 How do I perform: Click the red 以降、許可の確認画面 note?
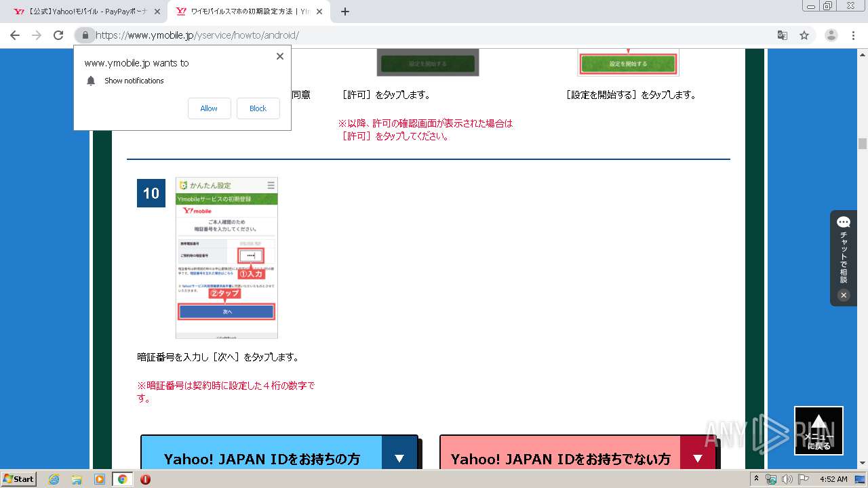click(425, 129)
